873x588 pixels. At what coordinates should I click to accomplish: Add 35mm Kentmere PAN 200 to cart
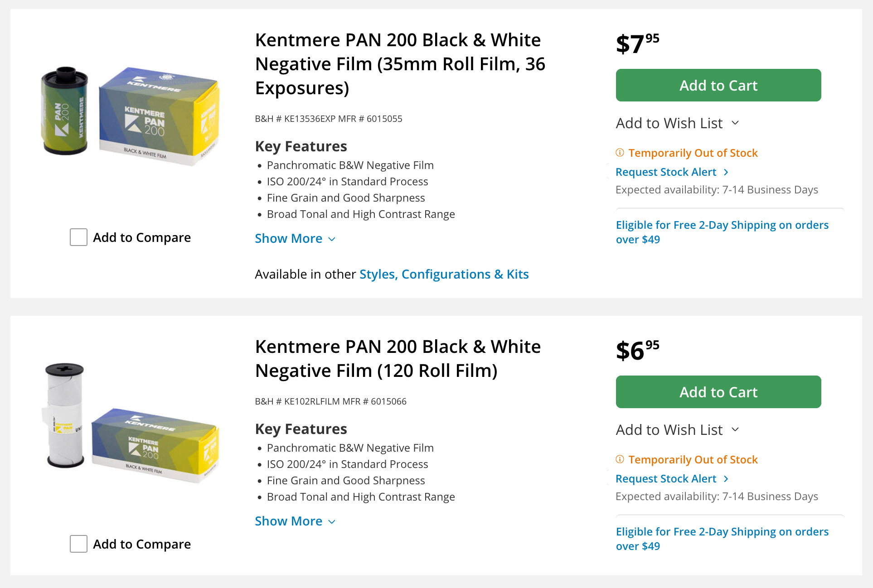[718, 85]
